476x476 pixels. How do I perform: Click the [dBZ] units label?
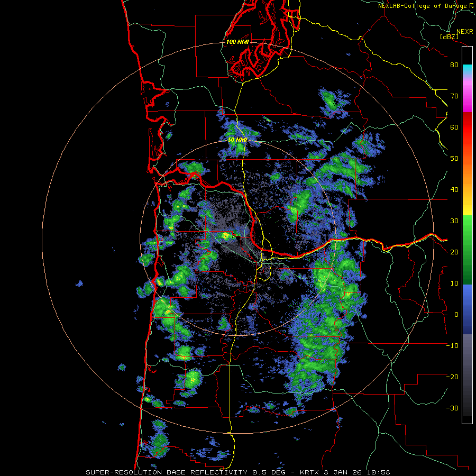coord(449,37)
